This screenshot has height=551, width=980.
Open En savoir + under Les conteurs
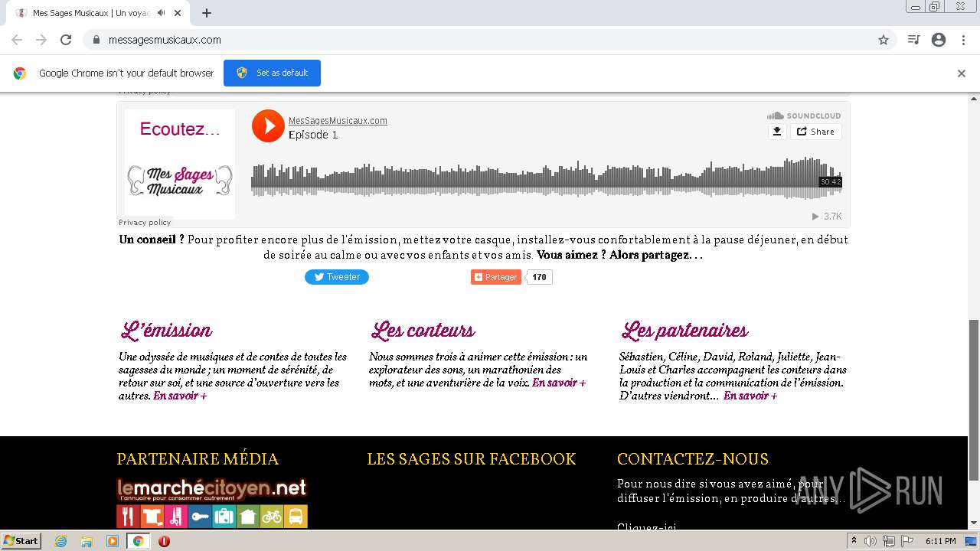coord(559,383)
